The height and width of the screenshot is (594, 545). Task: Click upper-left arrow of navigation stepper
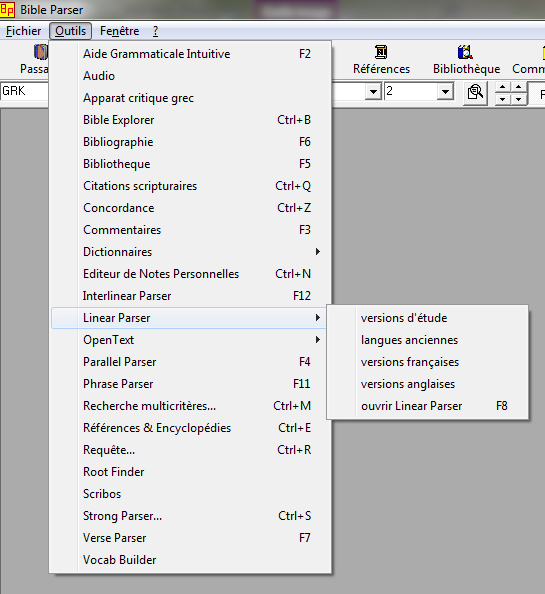(x=503, y=87)
